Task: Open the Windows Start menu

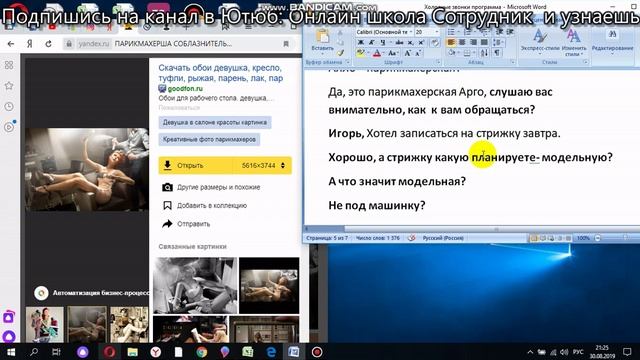Action: point(11,352)
